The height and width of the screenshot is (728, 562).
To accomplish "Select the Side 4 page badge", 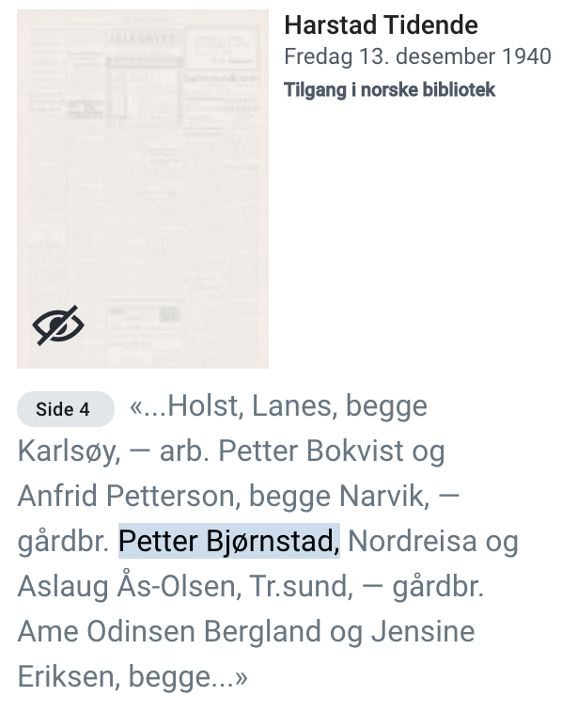I will click(x=66, y=409).
